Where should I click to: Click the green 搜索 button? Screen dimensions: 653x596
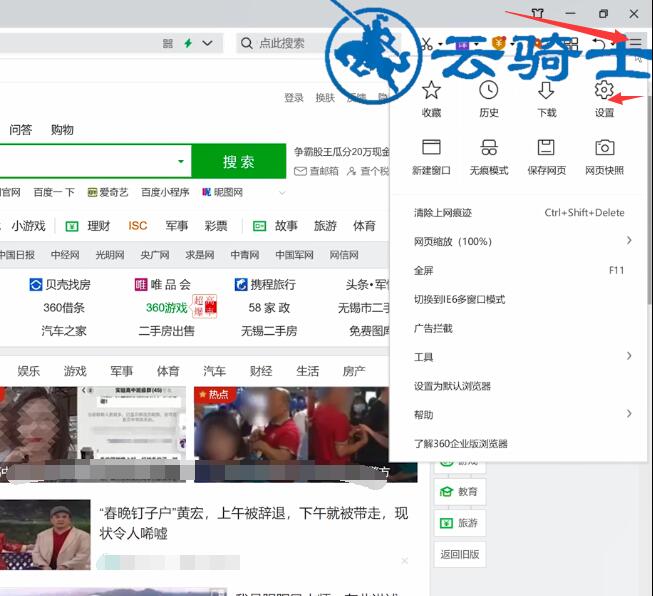coord(239,162)
